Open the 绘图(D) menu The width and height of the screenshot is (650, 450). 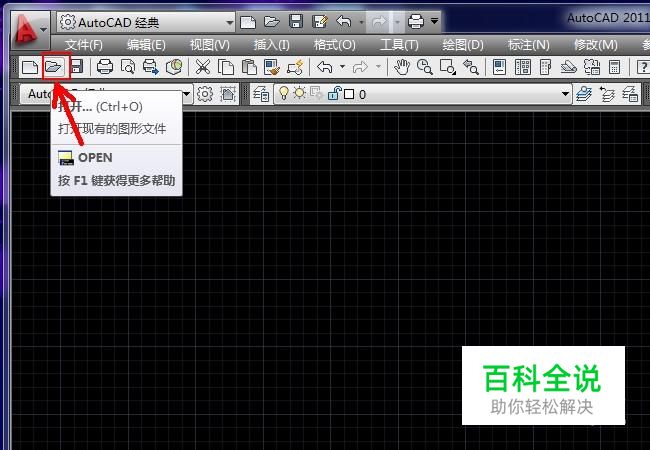click(463, 44)
